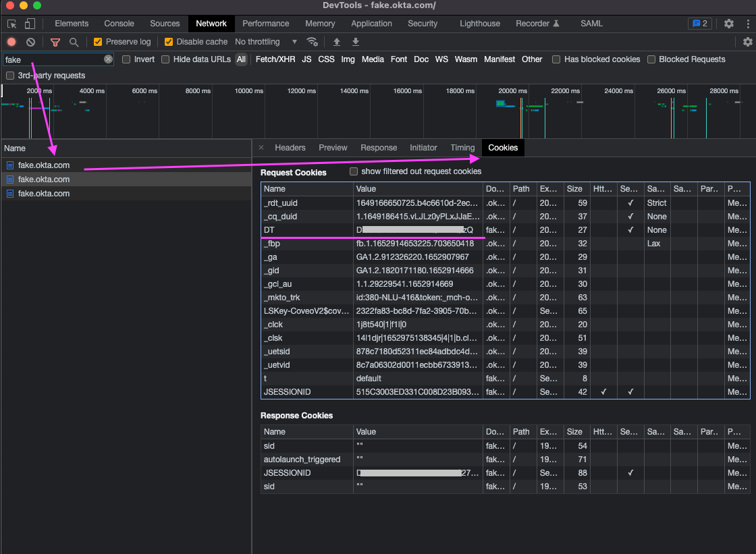This screenshot has width=756, height=554.
Task: Open the Application panel
Action: click(x=371, y=23)
